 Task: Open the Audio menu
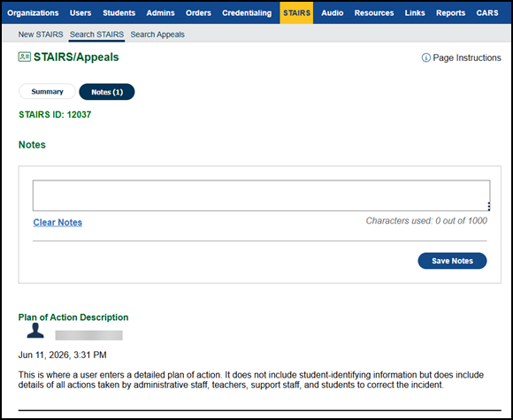point(333,13)
